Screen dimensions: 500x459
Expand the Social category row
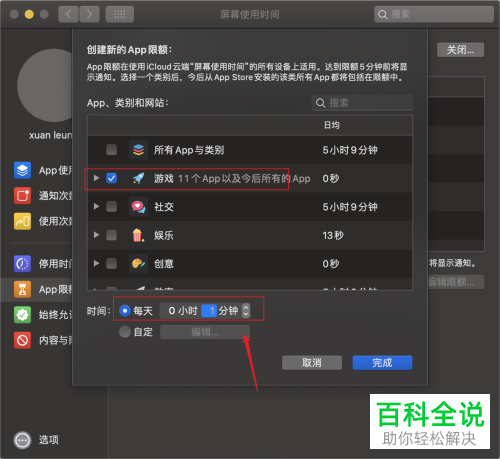96,206
